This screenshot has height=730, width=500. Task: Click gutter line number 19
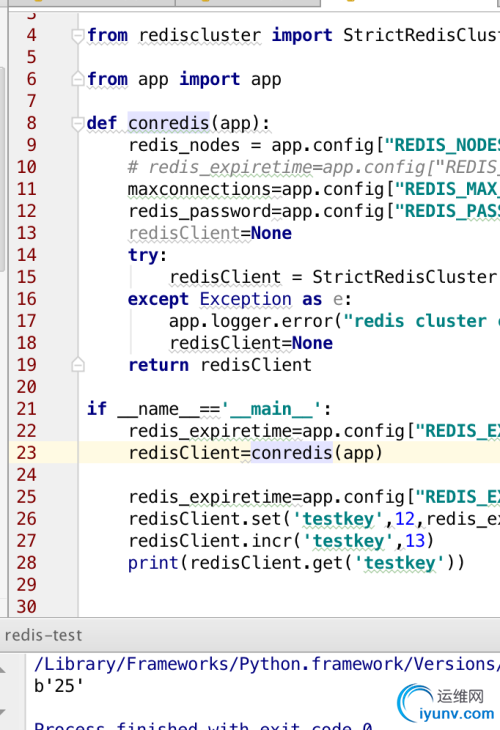point(27,365)
